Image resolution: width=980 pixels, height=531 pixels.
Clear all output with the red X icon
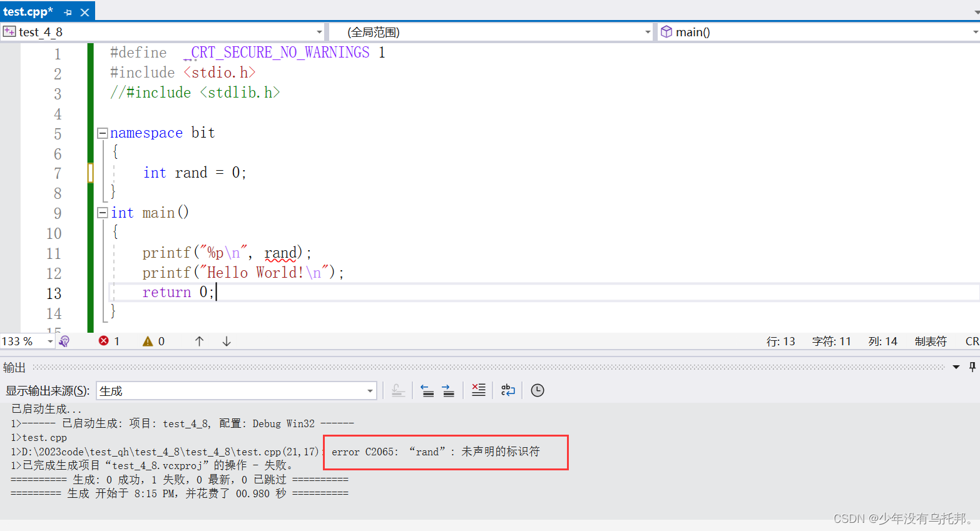click(479, 390)
